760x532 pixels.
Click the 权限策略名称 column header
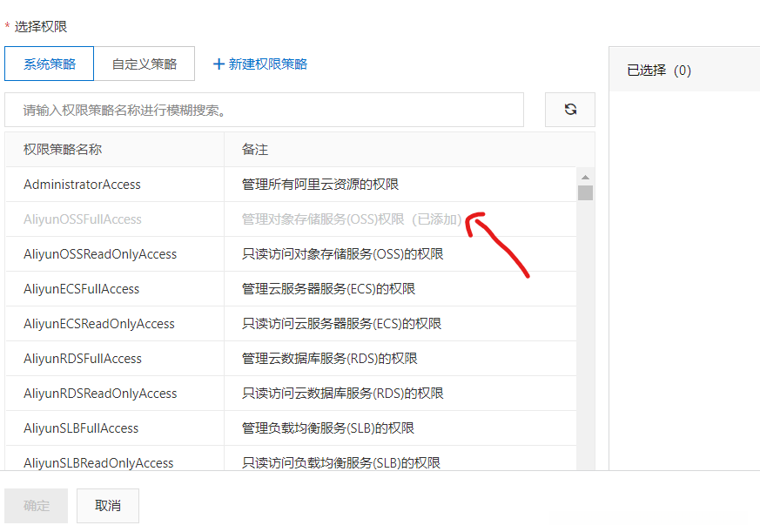click(x=63, y=150)
